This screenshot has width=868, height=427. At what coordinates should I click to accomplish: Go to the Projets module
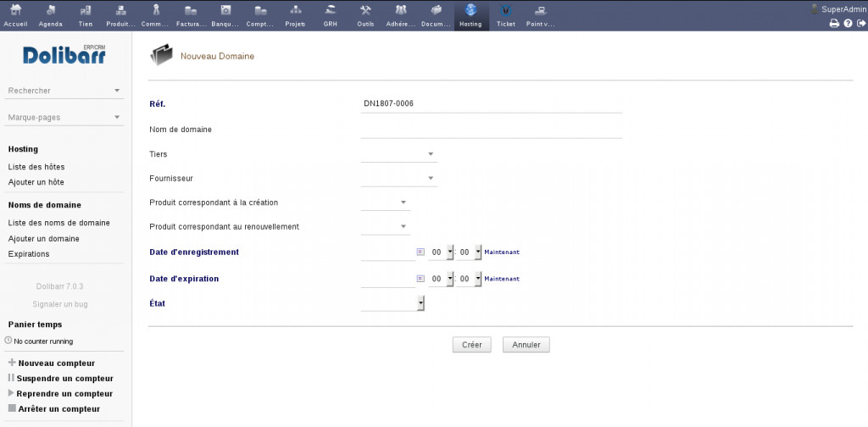click(295, 15)
